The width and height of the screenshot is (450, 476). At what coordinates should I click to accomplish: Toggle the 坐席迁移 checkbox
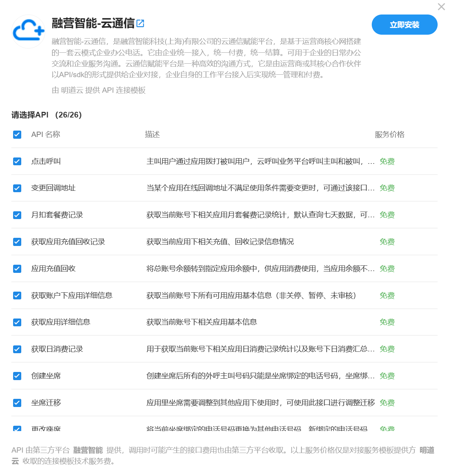pos(17,403)
